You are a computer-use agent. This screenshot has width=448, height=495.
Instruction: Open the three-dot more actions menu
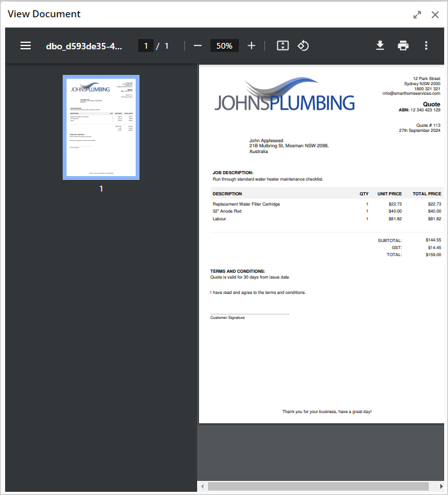tap(426, 45)
